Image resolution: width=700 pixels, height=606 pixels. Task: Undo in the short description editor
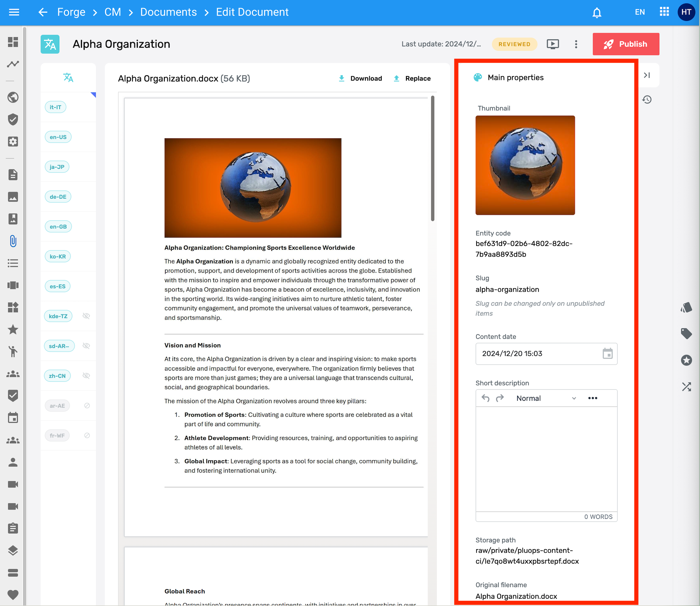tap(485, 398)
